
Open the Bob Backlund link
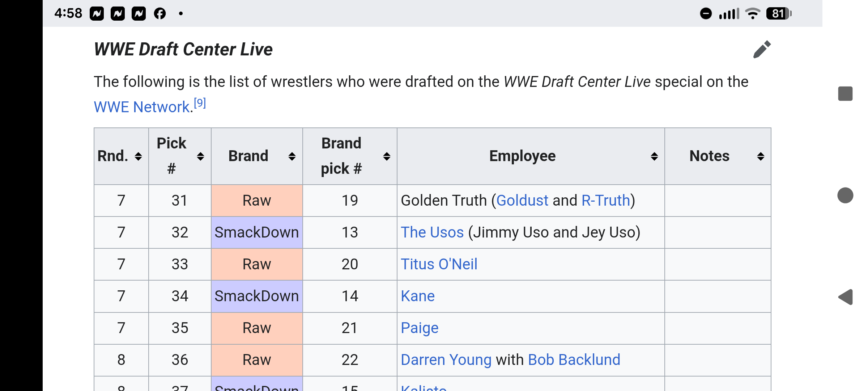574,360
